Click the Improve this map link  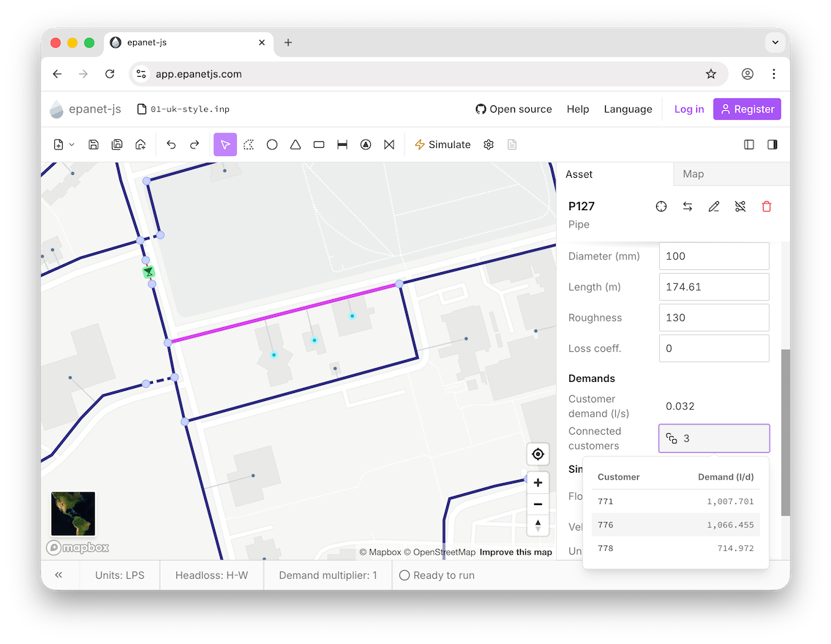[x=516, y=553]
